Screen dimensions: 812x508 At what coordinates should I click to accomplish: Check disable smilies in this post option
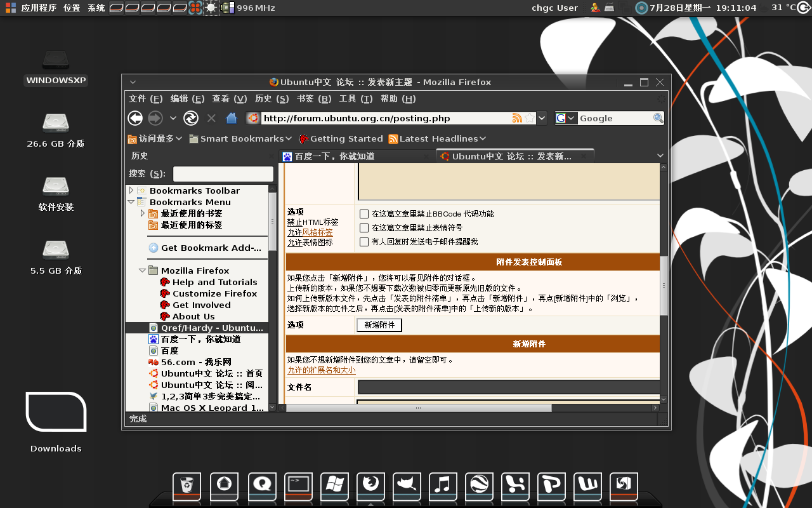point(364,228)
